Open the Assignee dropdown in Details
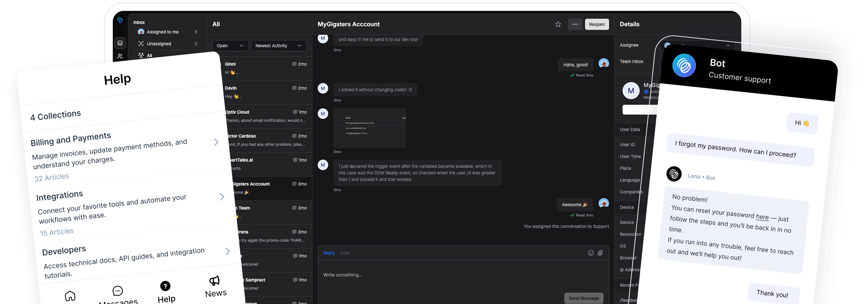This screenshot has height=304, width=868. pyautogui.click(x=697, y=45)
